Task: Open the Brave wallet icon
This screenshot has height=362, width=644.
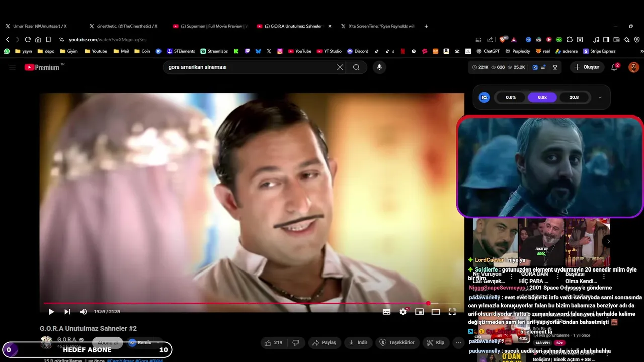Action: click(x=617, y=40)
